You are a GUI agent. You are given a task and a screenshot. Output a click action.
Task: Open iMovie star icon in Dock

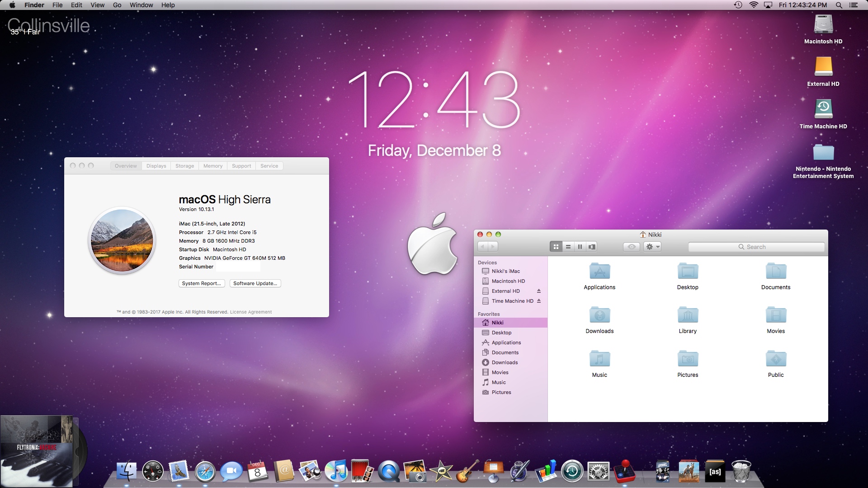(441, 471)
